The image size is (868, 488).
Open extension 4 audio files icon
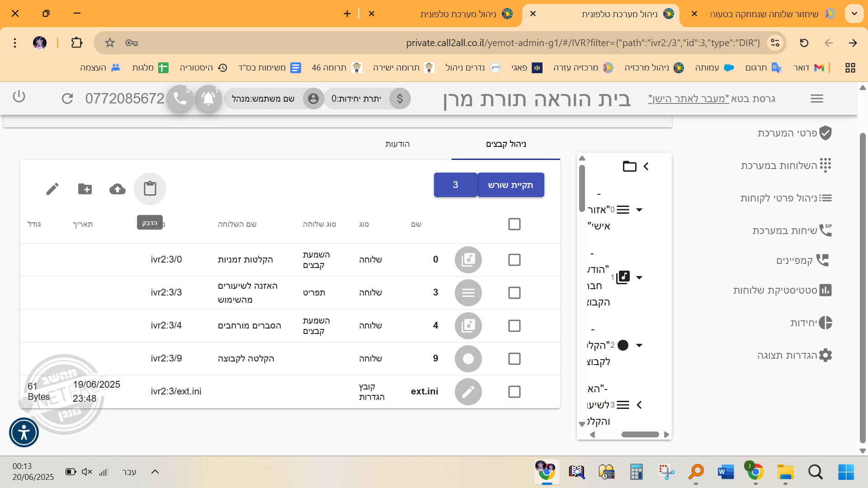(x=468, y=325)
